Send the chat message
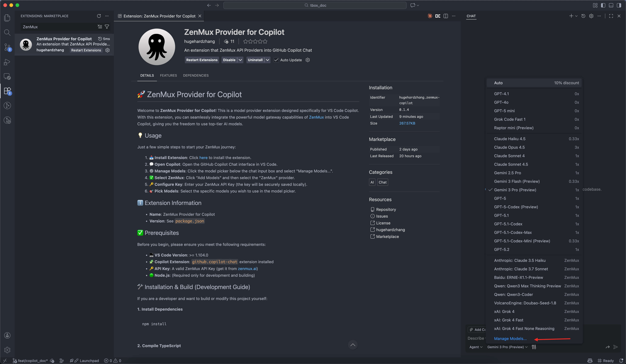The width and height of the screenshot is (626, 364). click(x=615, y=347)
